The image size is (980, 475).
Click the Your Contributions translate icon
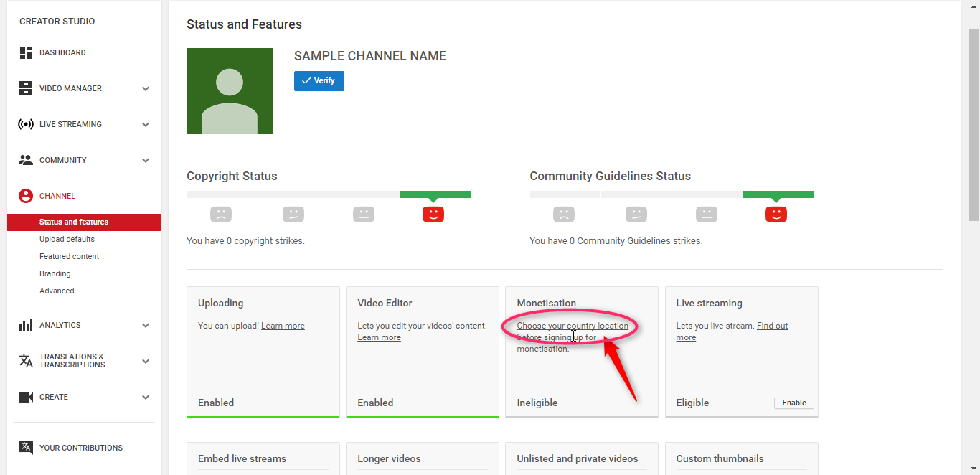coord(26,448)
